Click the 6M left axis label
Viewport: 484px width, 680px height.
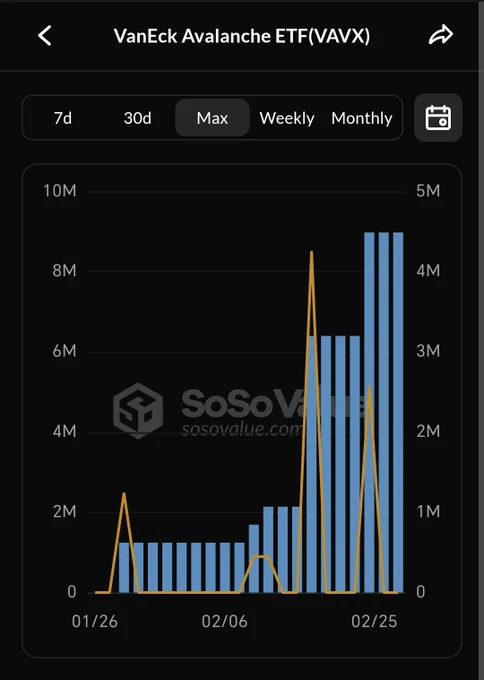click(64, 351)
